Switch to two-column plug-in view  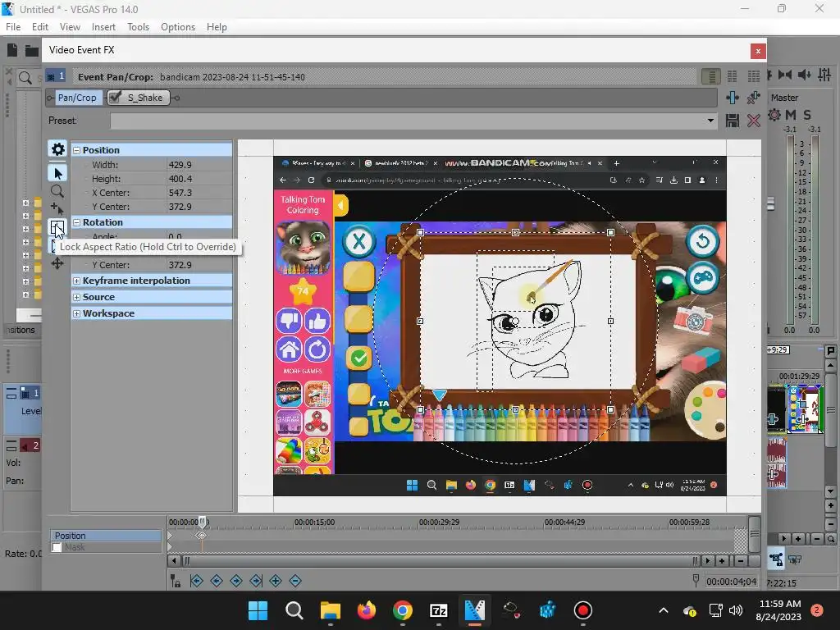click(733, 76)
